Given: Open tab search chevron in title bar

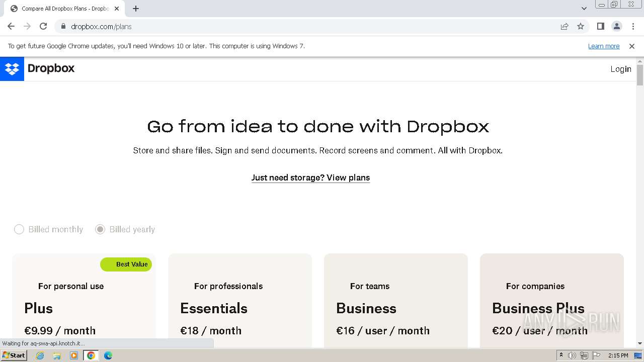Looking at the screenshot, I should [x=584, y=9].
